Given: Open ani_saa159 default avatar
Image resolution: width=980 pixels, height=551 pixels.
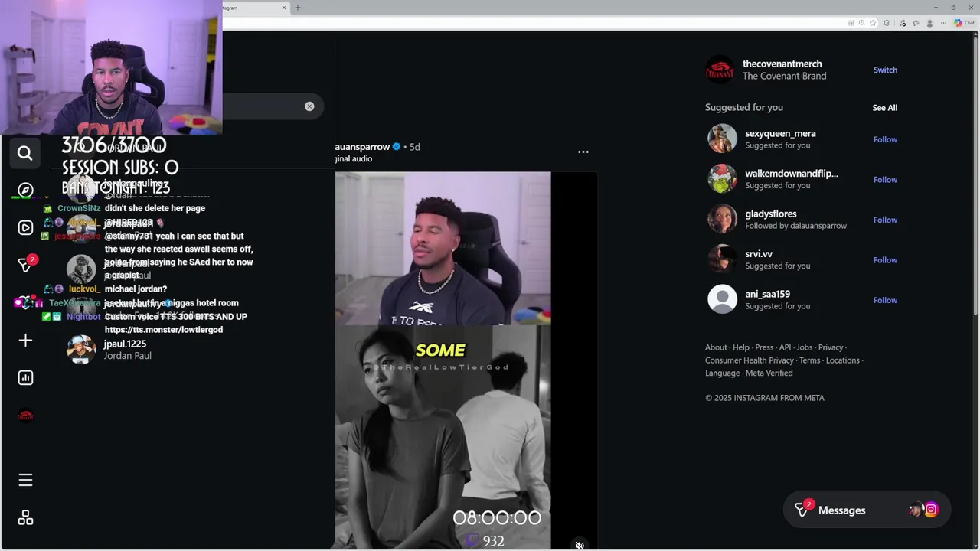Looking at the screenshot, I should pyautogui.click(x=722, y=299).
